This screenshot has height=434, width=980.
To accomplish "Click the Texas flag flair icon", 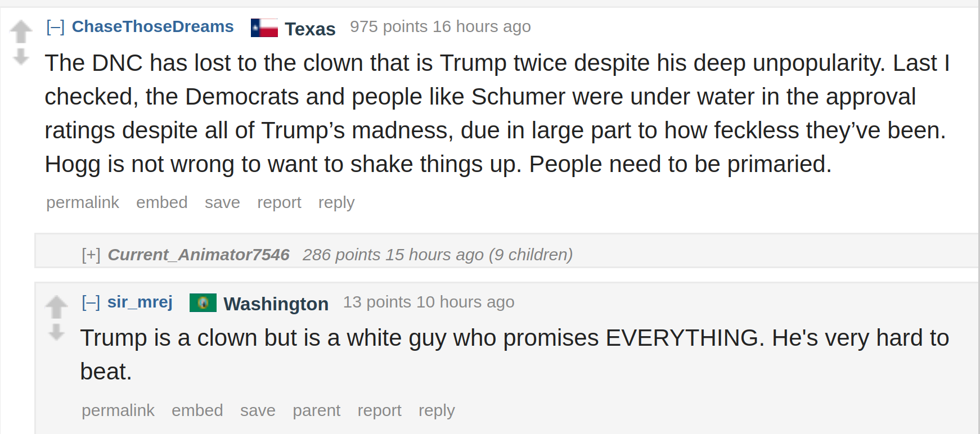I will pyautogui.click(x=264, y=28).
